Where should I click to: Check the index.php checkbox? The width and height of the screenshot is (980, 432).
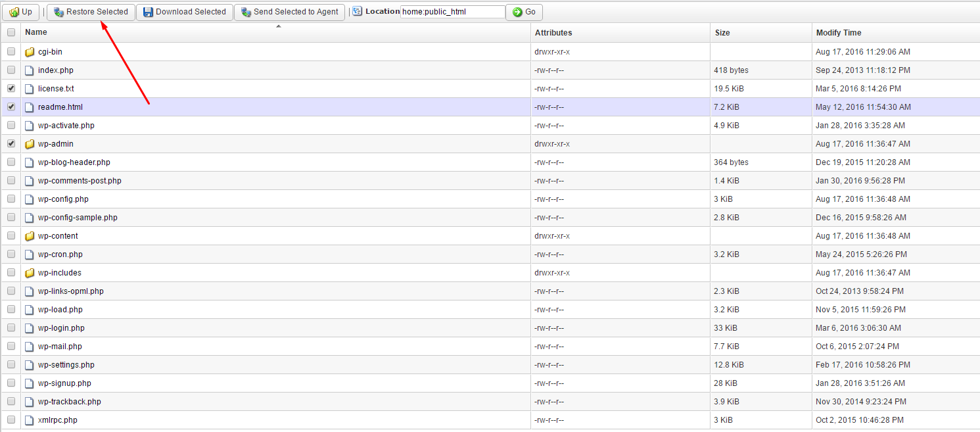click(11, 70)
